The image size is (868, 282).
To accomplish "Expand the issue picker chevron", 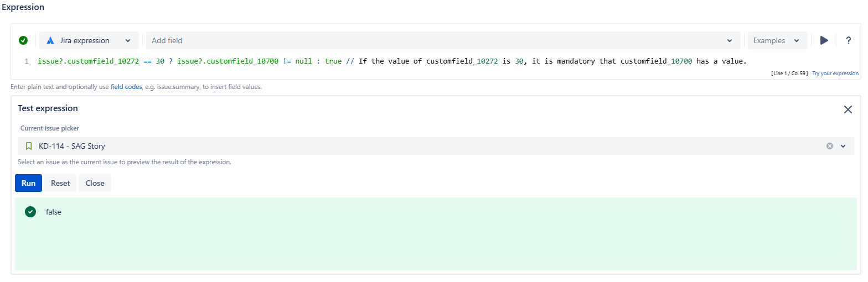I will pos(844,146).
